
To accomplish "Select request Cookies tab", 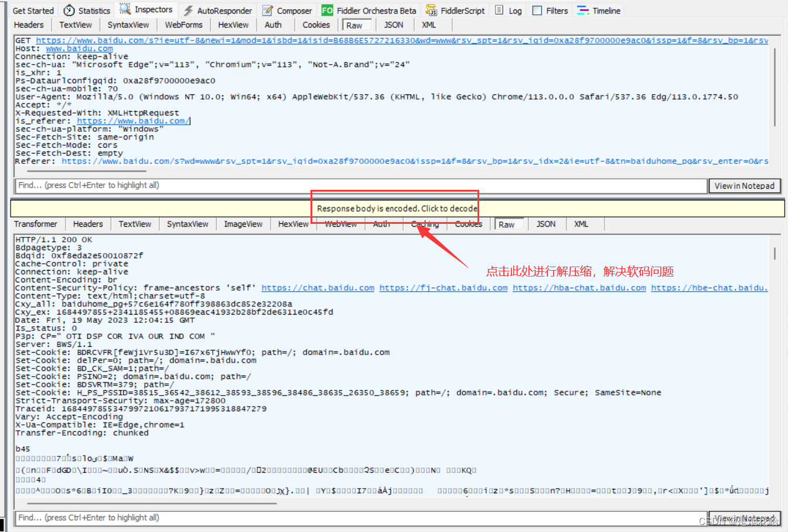I will [316, 25].
